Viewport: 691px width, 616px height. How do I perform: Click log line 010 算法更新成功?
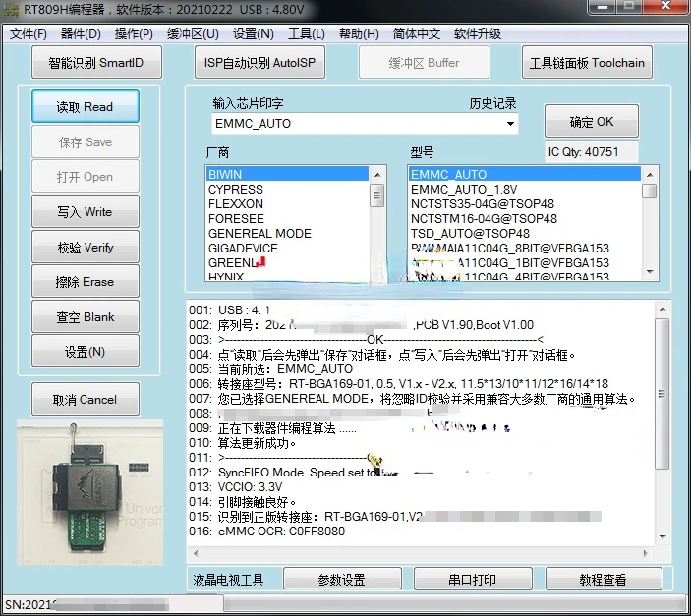243,442
